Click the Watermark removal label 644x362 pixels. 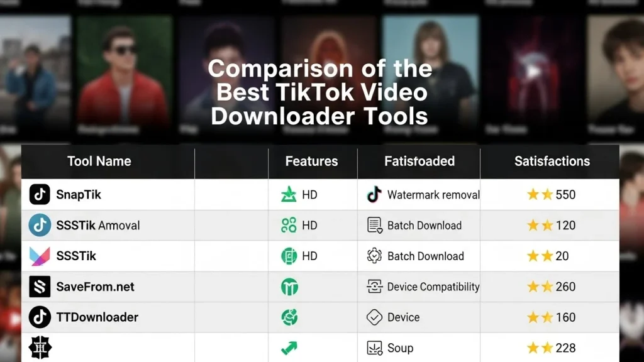tap(433, 195)
